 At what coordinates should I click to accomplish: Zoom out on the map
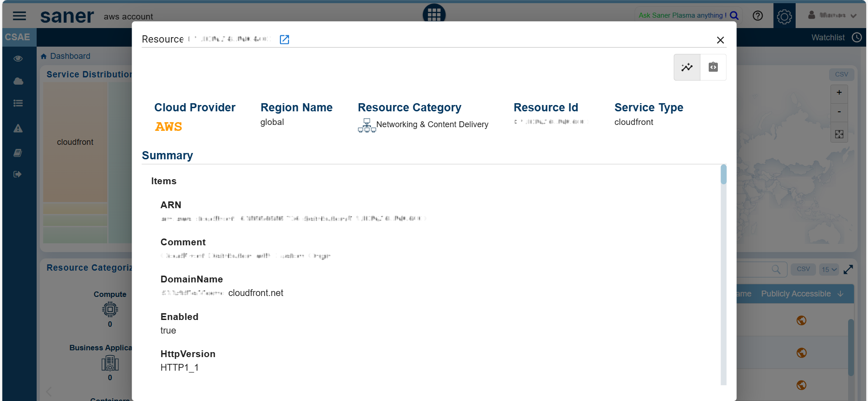[839, 111]
